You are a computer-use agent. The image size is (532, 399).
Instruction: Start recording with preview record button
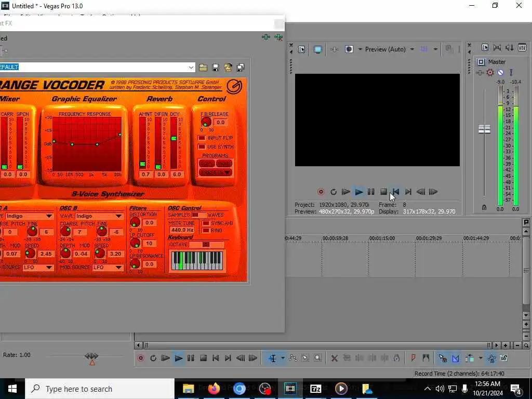(321, 192)
